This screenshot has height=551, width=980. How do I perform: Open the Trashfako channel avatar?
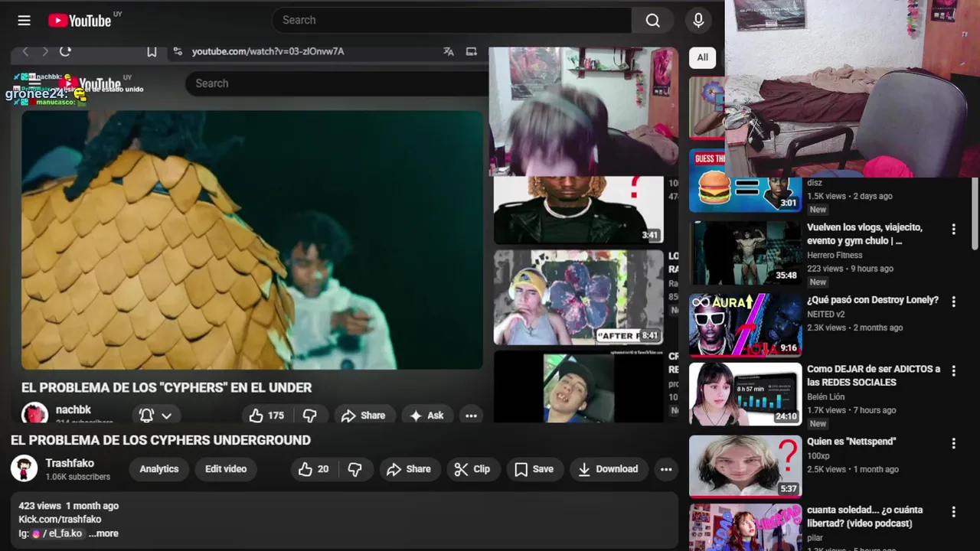tap(24, 468)
